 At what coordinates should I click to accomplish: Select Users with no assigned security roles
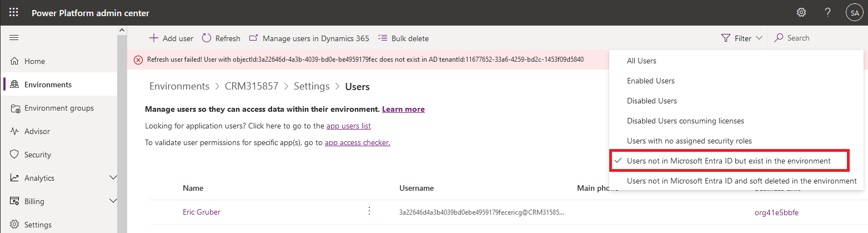[689, 141]
